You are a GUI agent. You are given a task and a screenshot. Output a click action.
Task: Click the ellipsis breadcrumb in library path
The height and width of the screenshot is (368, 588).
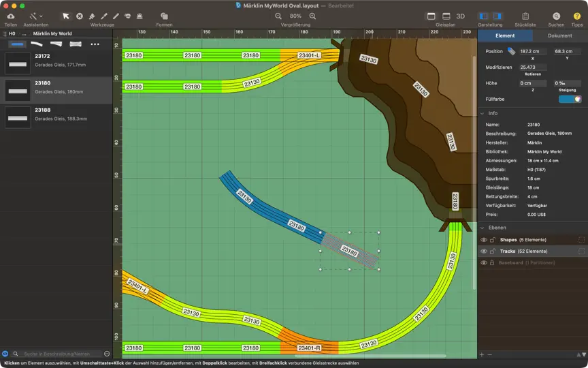point(24,33)
